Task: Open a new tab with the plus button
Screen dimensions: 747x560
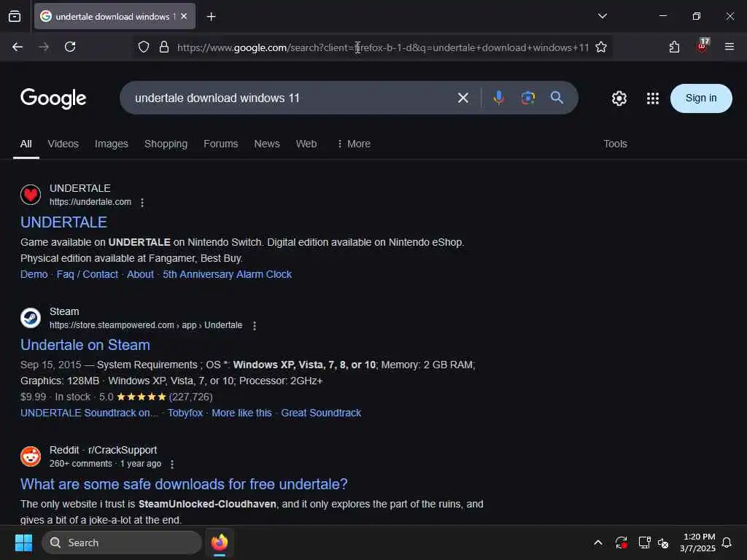Action: [x=211, y=17]
